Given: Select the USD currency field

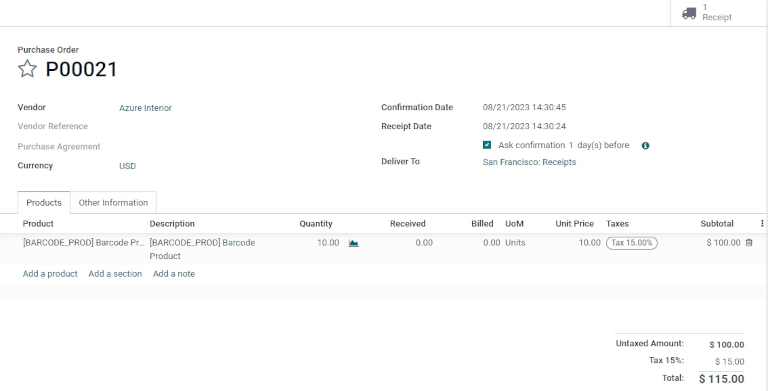Looking at the screenshot, I should [127, 166].
